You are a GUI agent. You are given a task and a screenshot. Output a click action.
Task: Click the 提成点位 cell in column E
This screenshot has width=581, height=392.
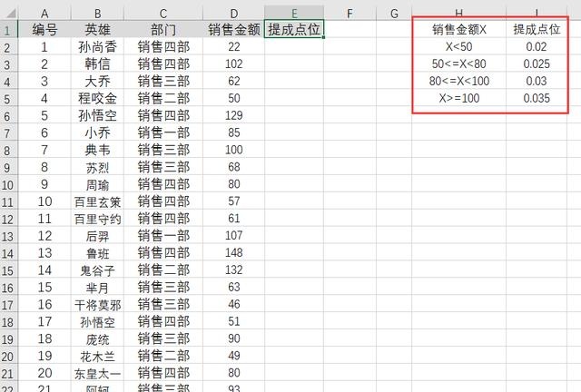point(294,29)
